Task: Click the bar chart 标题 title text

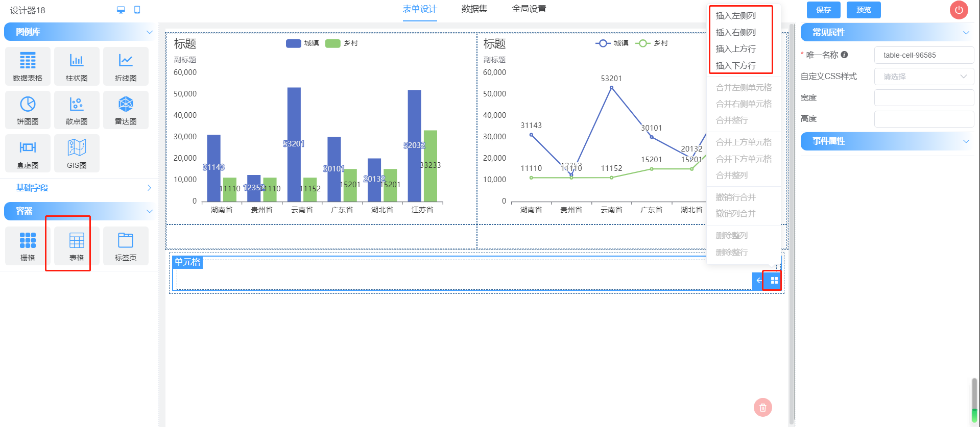Action: pos(185,44)
